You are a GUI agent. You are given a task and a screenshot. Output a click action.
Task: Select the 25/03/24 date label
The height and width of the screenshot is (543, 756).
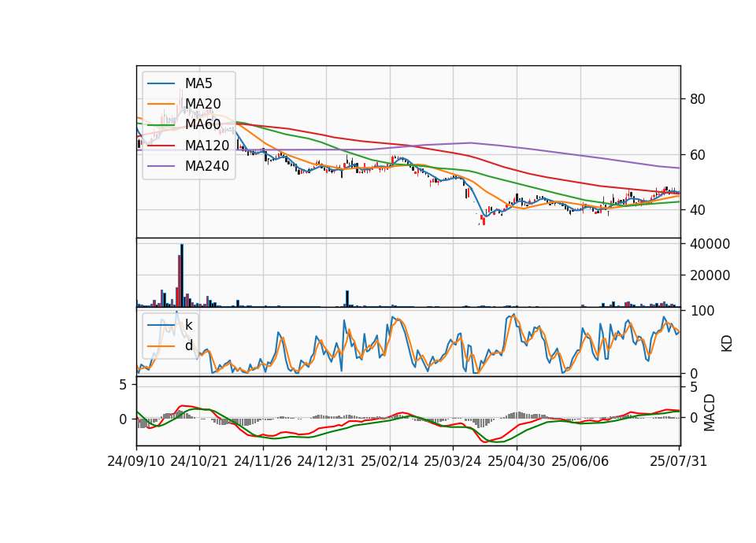[453, 461]
